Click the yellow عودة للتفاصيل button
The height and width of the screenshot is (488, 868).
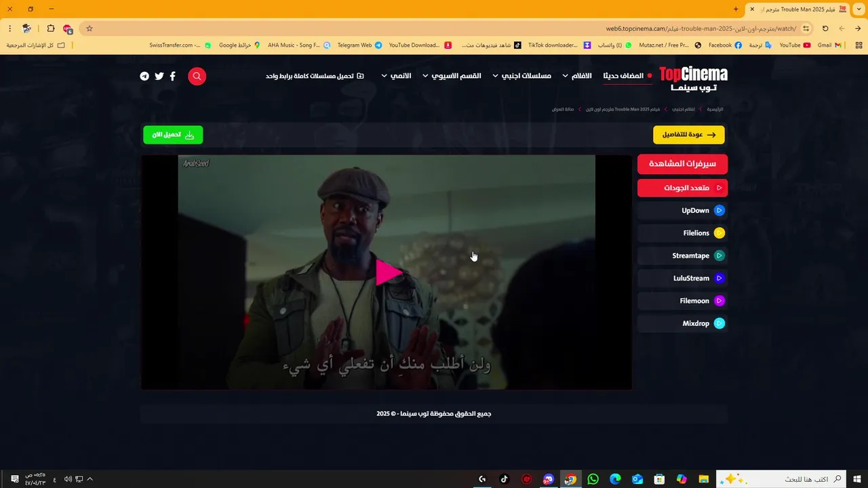(x=688, y=135)
